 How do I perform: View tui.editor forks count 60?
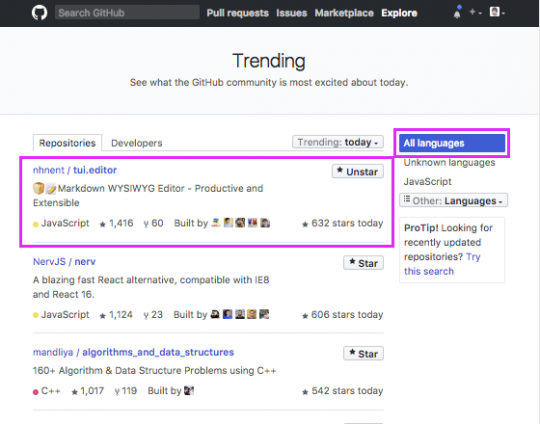click(x=154, y=223)
